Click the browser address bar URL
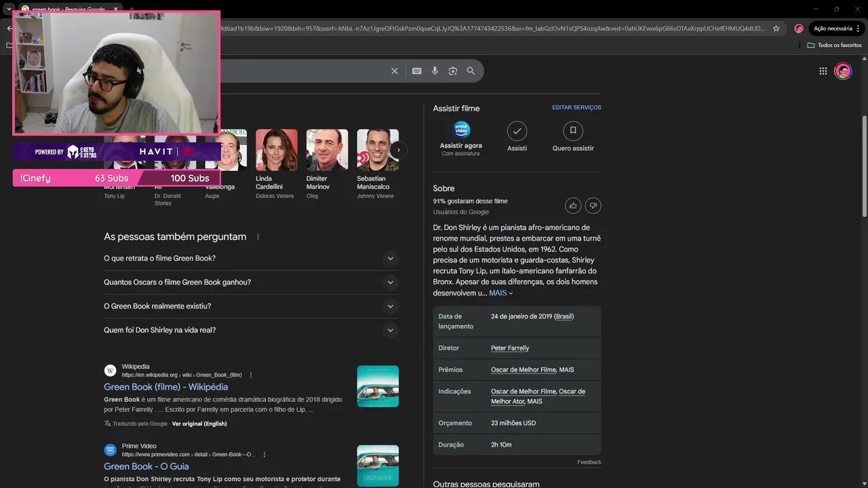The image size is (868, 488). click(492, 28)
